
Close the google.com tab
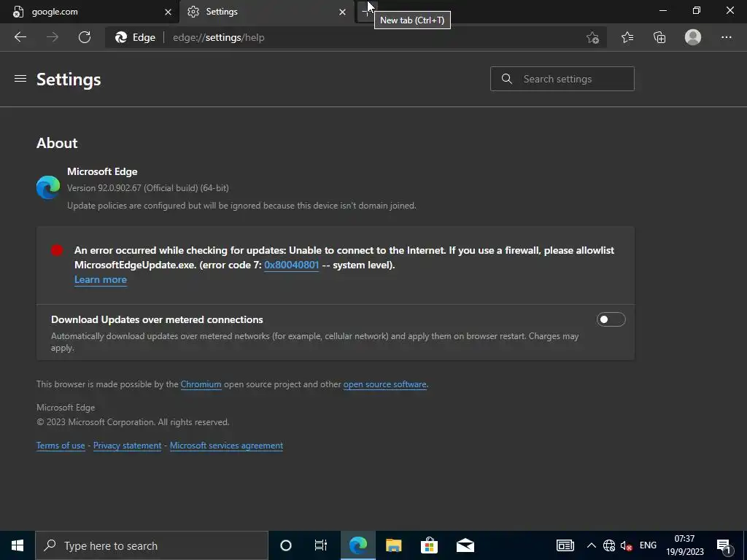point(168,12)
